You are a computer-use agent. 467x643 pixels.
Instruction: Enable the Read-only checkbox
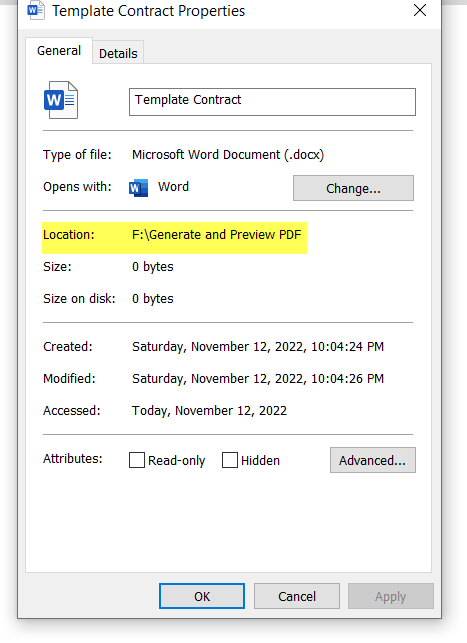click(x=137, y=460)
